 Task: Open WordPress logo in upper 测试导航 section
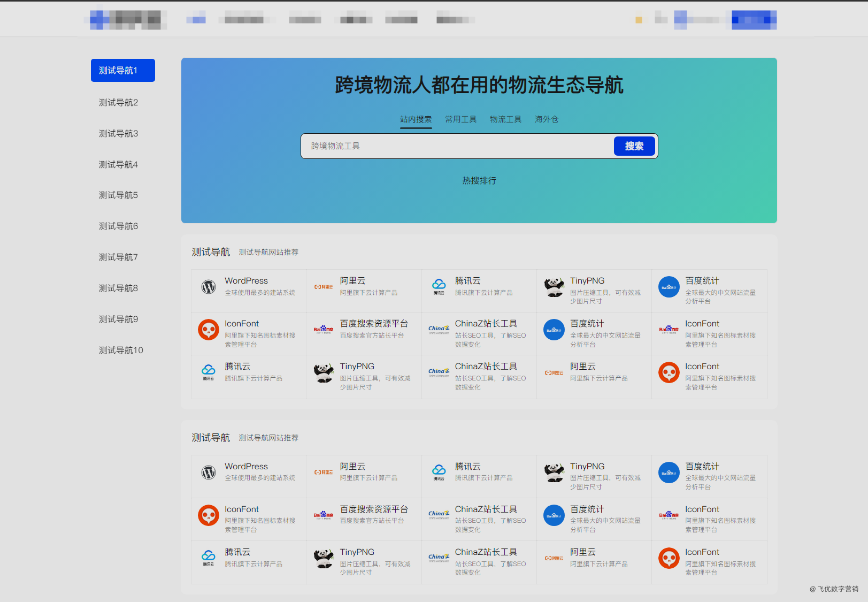click(x=209, y=287)
